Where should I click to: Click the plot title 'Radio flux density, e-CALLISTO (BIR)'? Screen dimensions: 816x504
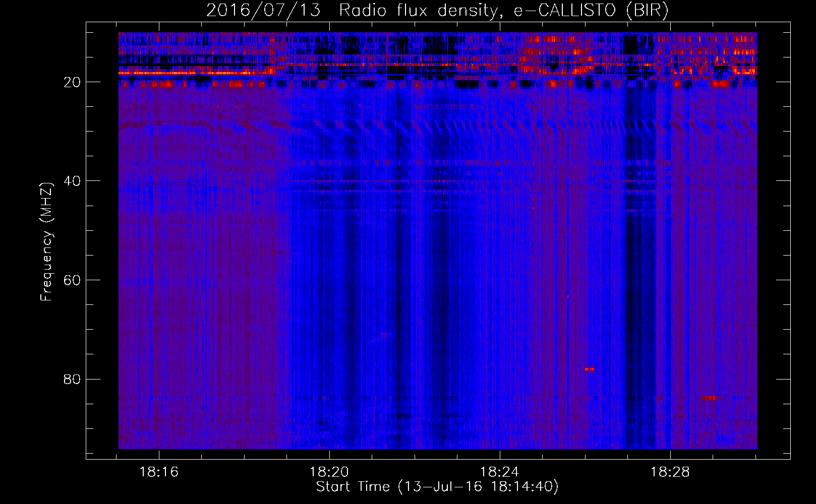(503, 11)
